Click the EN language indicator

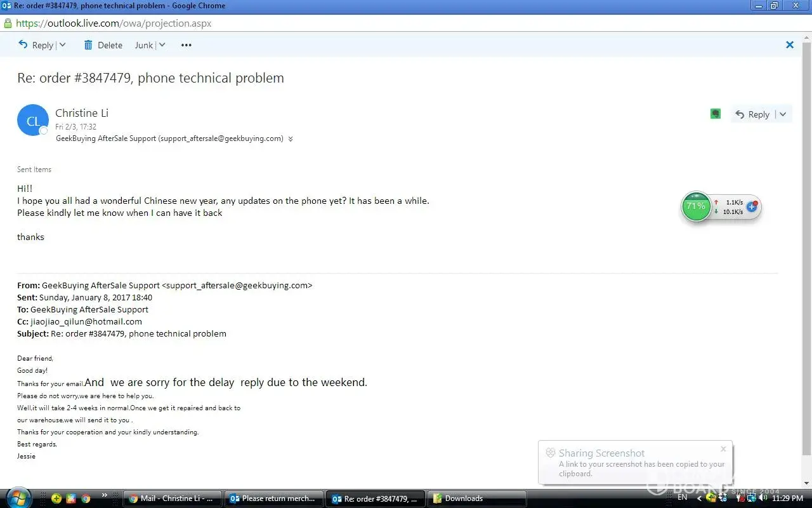(683, 498)
